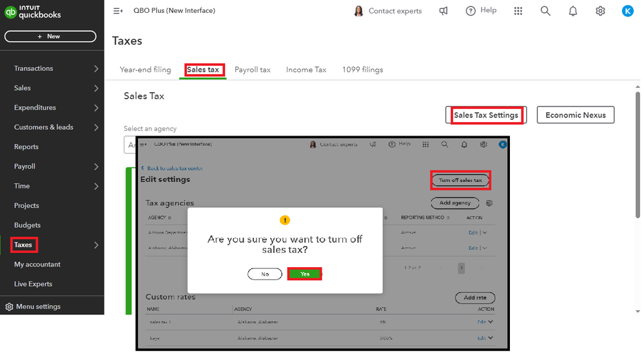Screen dimensions: 644x355
Task: Click the apps grid in embedded screenshot
Action: [x=425, y=145]
